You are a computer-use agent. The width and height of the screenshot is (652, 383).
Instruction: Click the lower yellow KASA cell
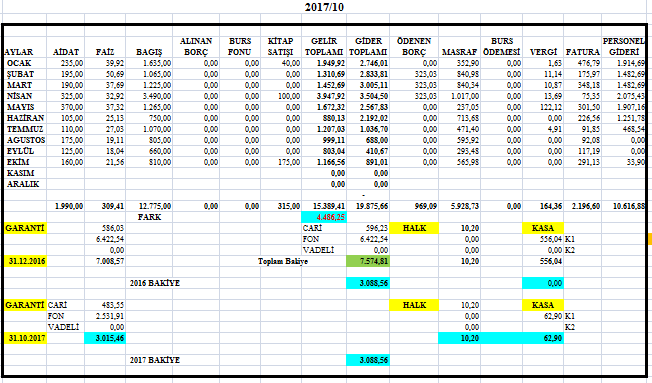point(543,305)
